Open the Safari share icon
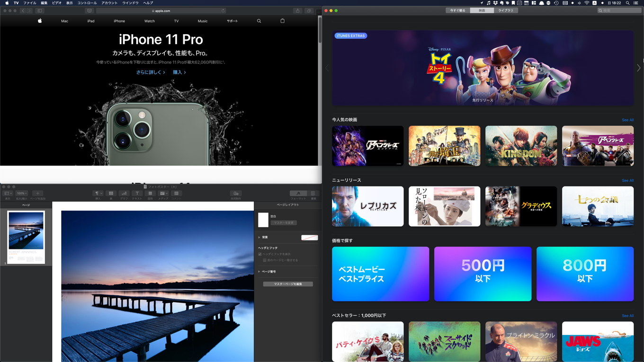 (x=297, y=10)
